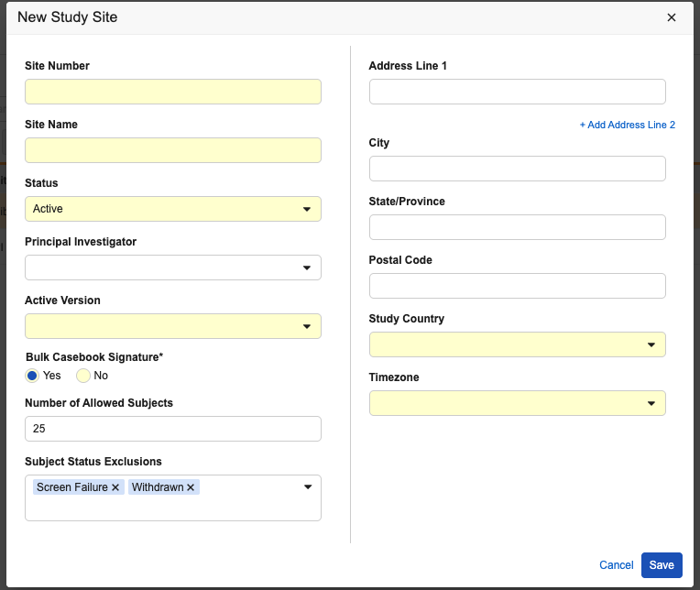
Task: Close the New Study Site dialog
Action: (x=671, y=17)
